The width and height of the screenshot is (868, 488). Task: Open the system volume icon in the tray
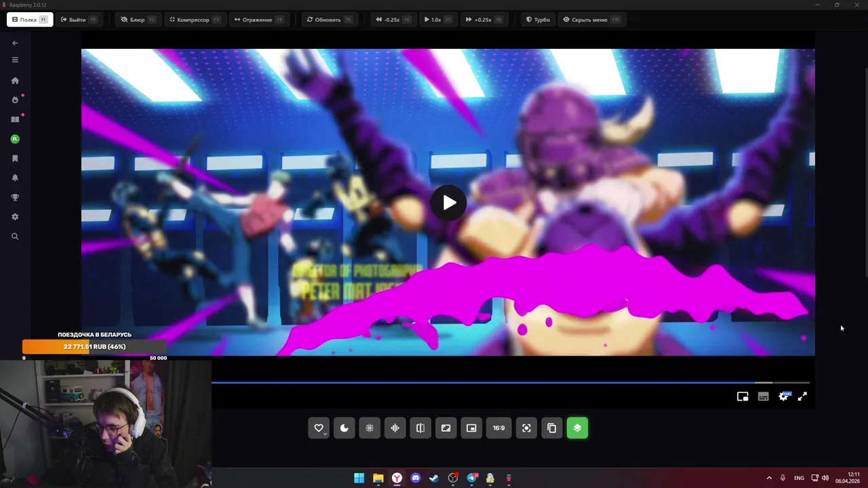[825, 479]
